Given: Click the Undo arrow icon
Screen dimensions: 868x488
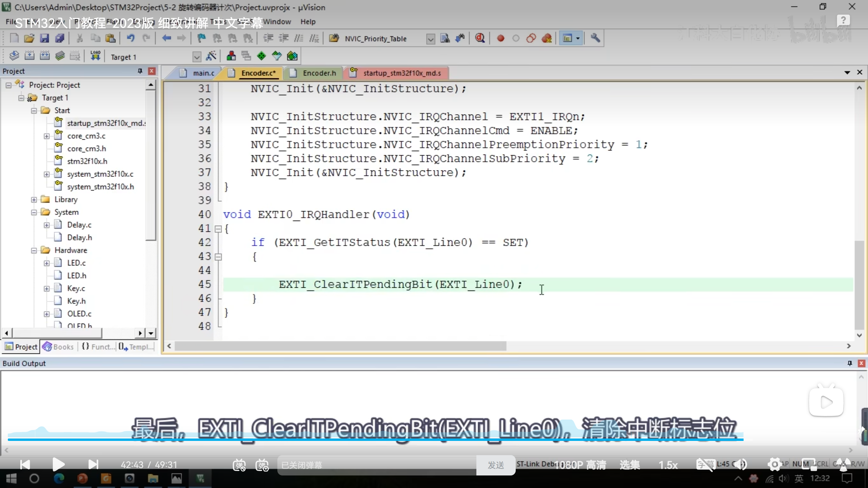Looking at the screenshot, I should [131, 38].
